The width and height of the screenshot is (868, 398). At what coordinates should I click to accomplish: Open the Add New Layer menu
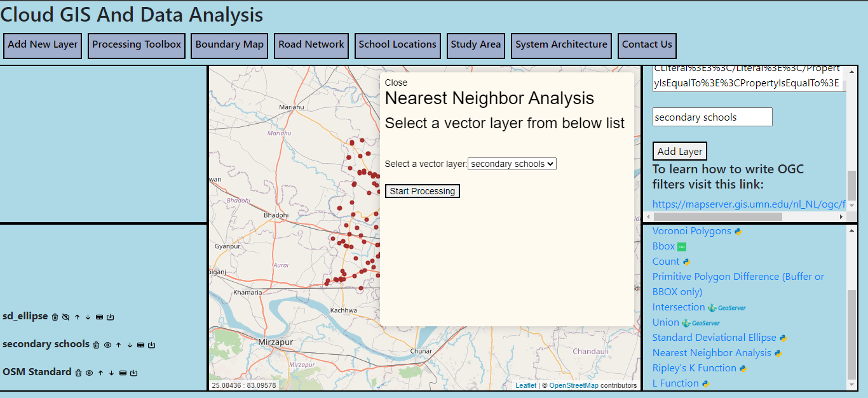tap(43, 45)
